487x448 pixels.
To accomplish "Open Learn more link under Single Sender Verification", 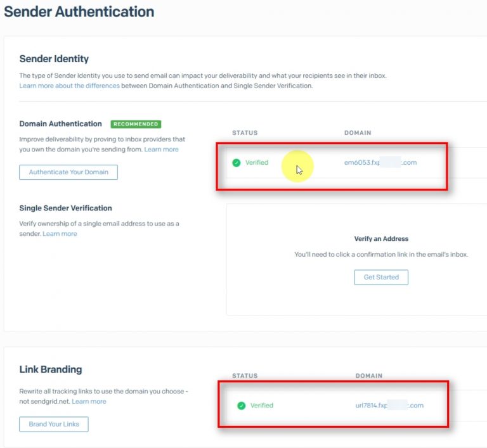I will 60,234.
